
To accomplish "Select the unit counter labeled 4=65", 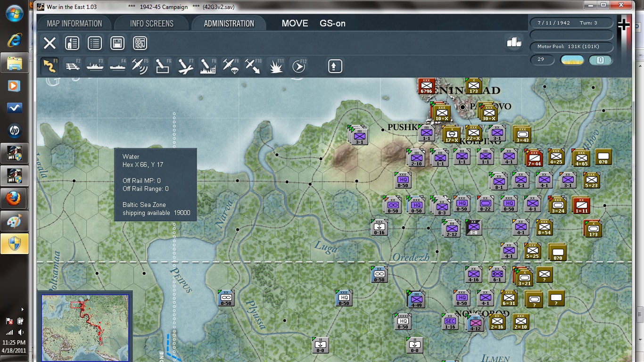I will click(581, 158).
